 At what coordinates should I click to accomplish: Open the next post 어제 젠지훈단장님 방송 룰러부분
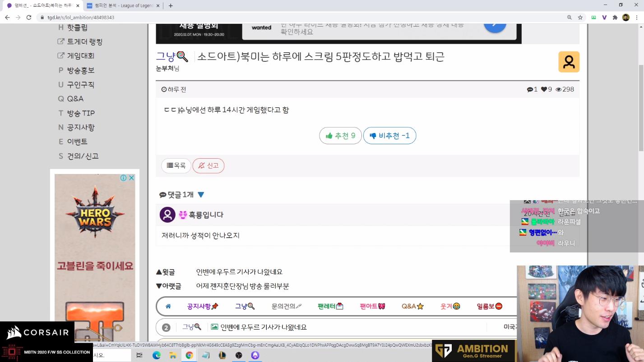(242, 286)
